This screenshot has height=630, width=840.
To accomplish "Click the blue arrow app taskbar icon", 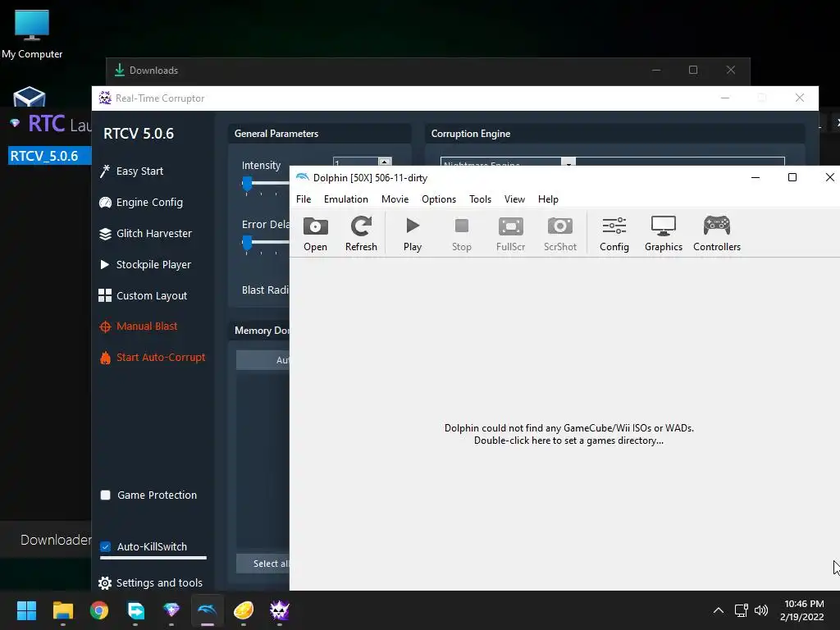I will point(135,610).
